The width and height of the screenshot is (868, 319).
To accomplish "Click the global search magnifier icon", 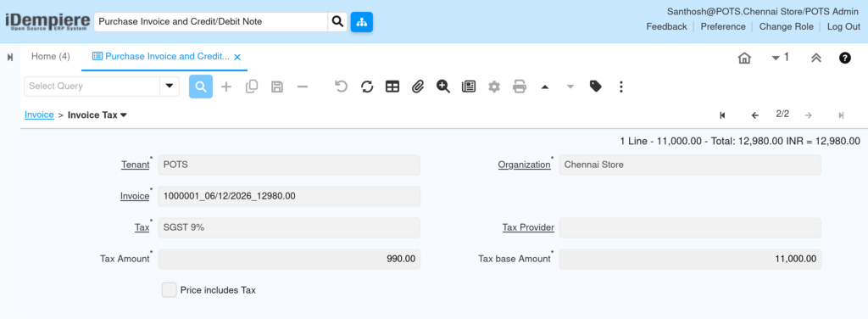I will [337, 22].
